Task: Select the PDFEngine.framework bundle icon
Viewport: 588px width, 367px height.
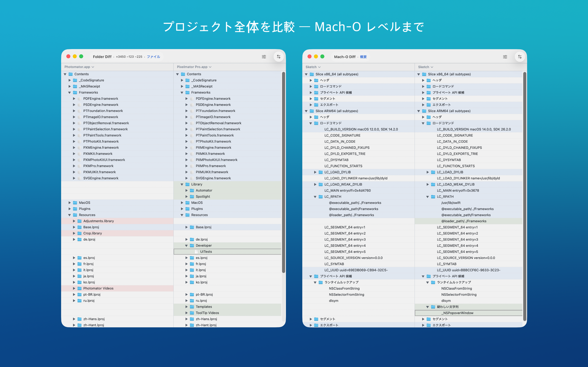Action: pos(79,99)
